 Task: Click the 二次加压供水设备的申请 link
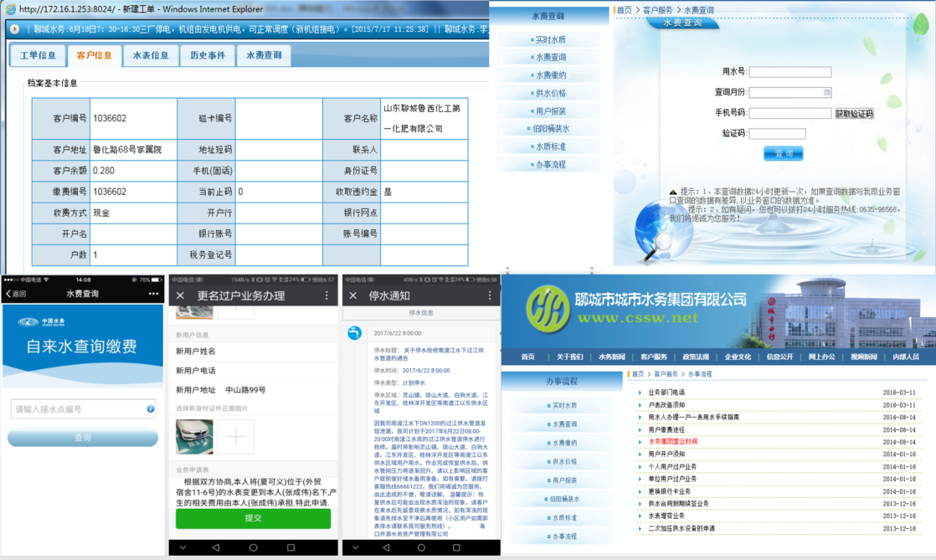click(681, 528)
